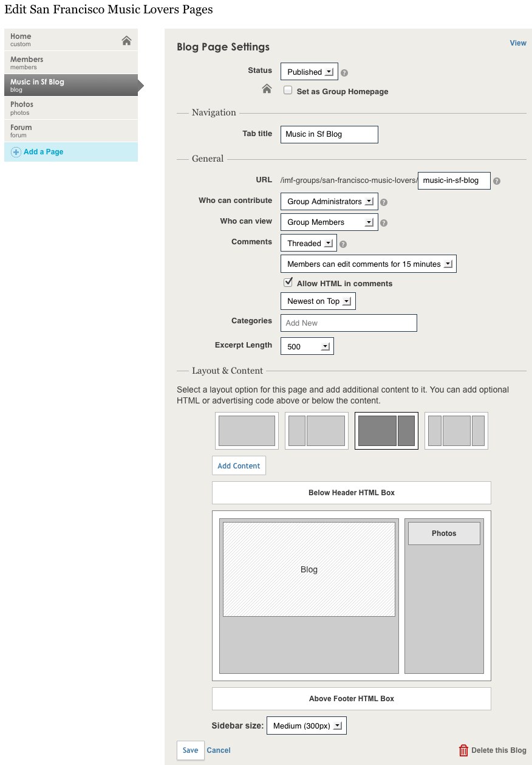532x765 pixels.
Task: Click the red trash can icon
Action: [x=463, y=750]
